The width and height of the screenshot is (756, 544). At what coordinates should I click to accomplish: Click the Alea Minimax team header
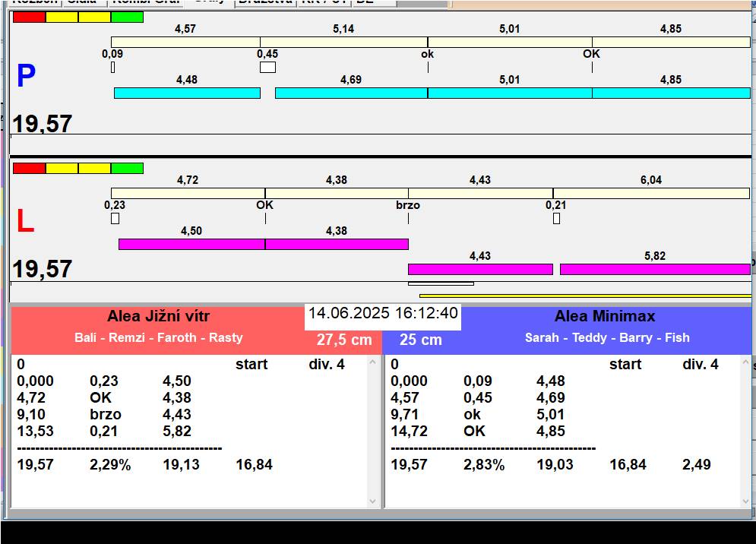[x=604, y=317]
